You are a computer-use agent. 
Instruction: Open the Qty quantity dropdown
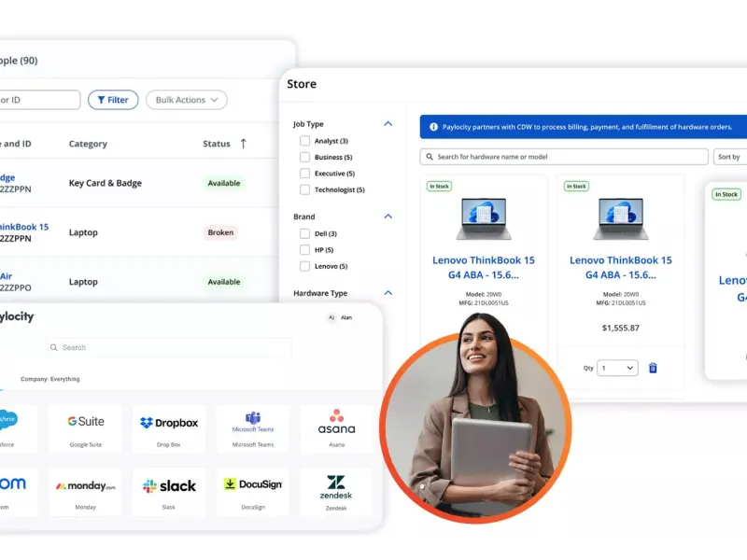click(617, 368)
